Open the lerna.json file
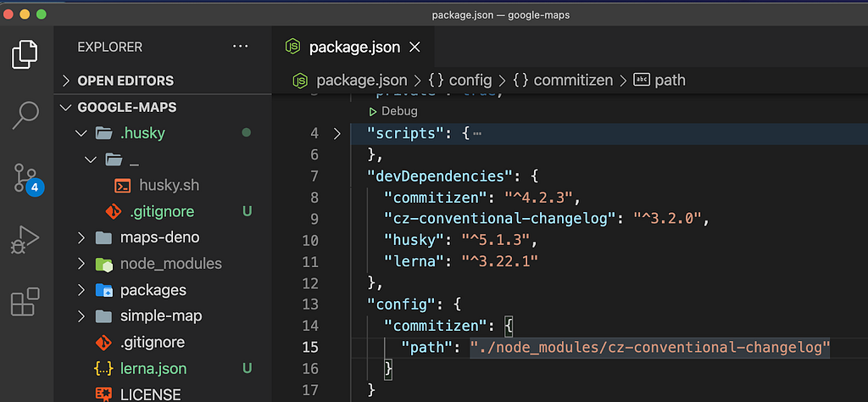 153,369
